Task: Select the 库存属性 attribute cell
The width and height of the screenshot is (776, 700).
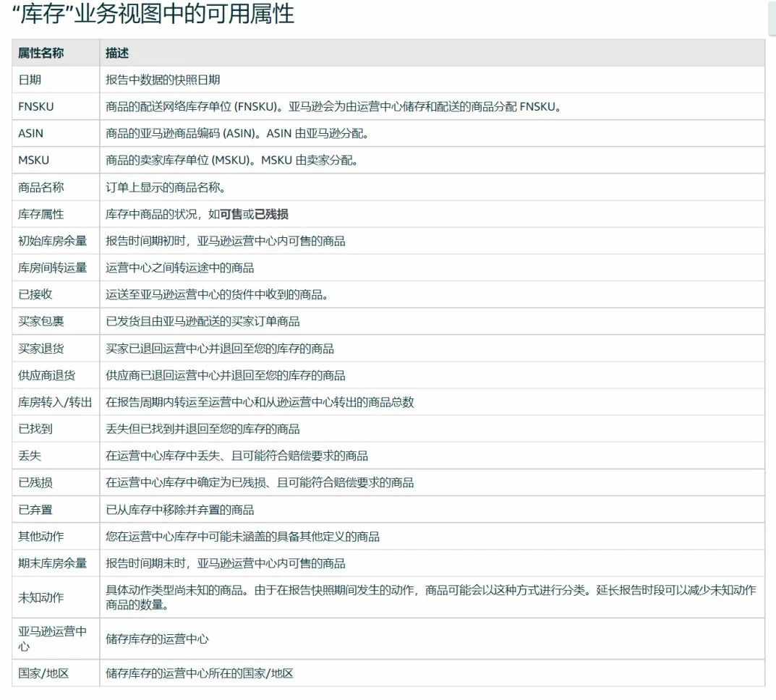Action: [56, 214]
